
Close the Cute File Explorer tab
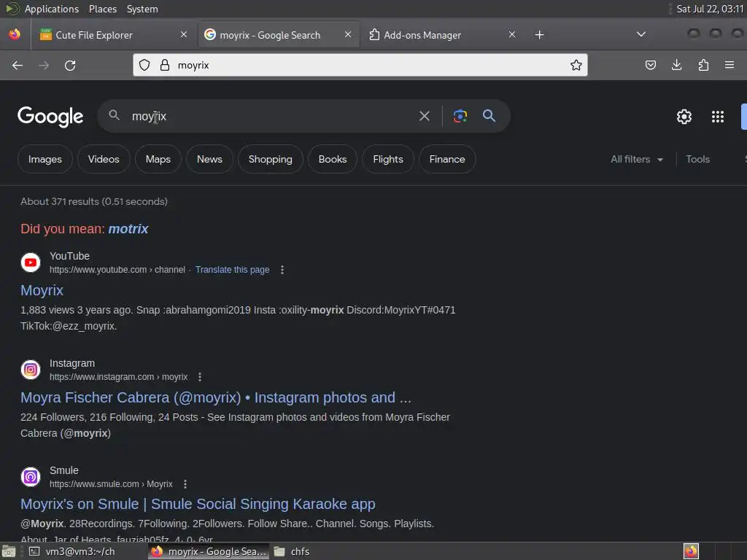pos(184,35)
